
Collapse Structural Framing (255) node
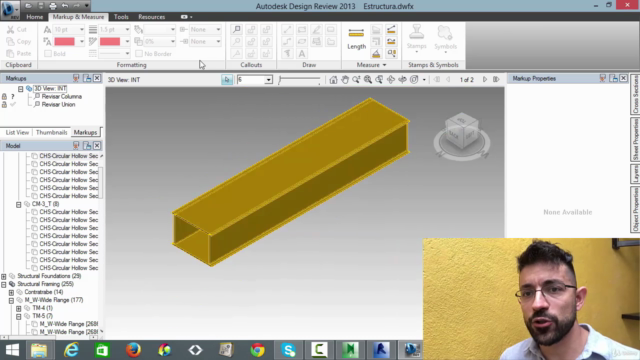click(4, 284)
